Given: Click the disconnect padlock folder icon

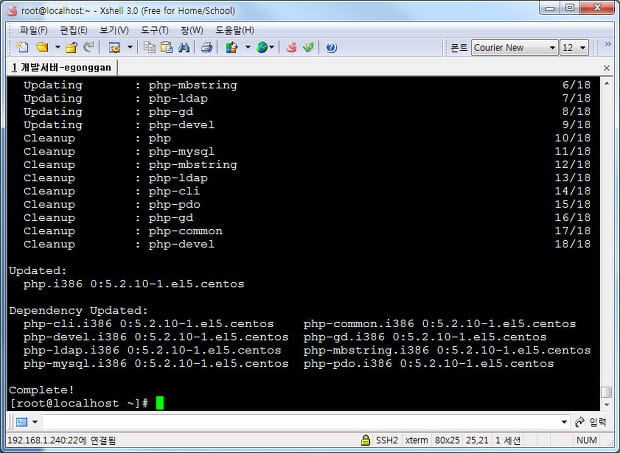Looking at the screenshot, I should [72, 47].
